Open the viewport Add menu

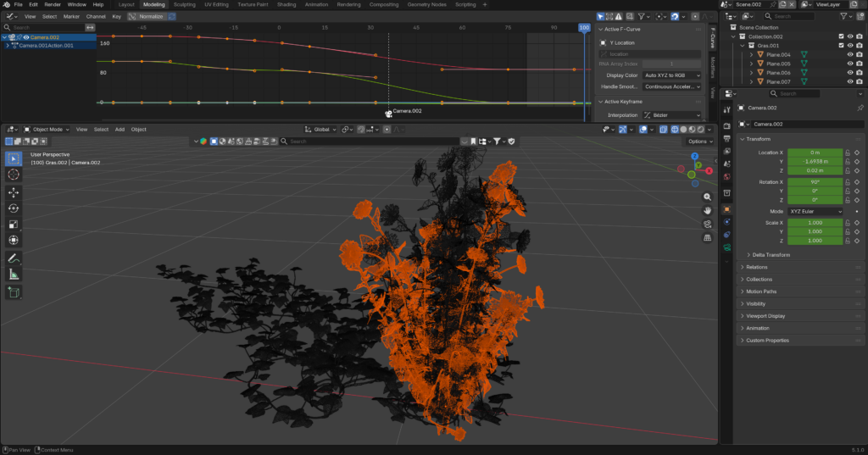pos(120,130)
